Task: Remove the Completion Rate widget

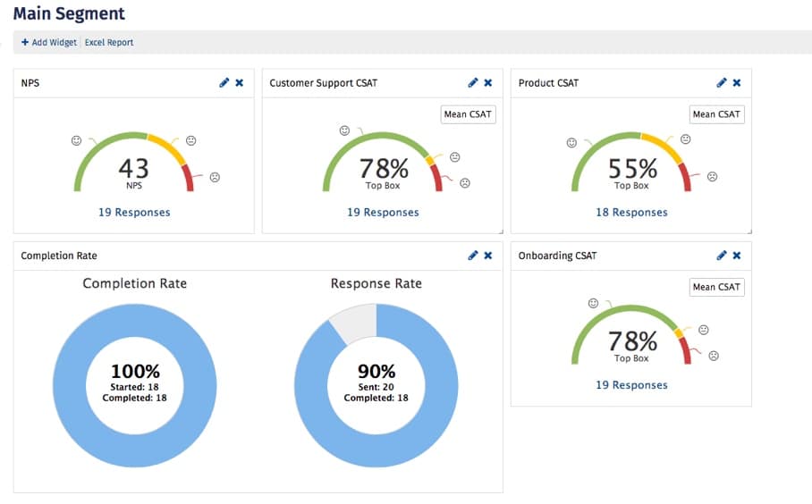Action: pyautogui.click(x=487, y=255)
